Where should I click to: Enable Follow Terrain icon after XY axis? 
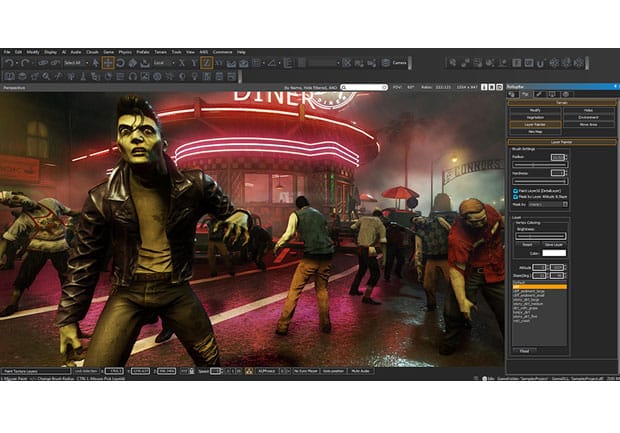231,63
